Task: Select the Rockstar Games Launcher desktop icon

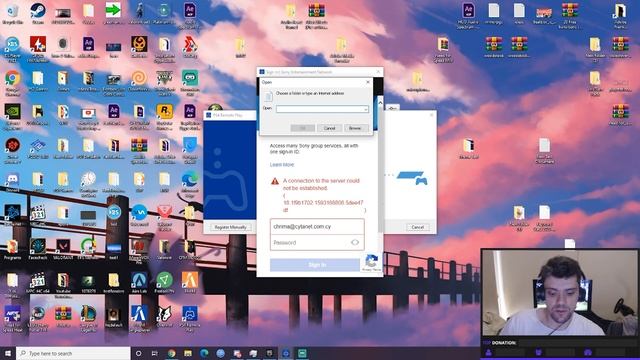Action: (164, 115)
